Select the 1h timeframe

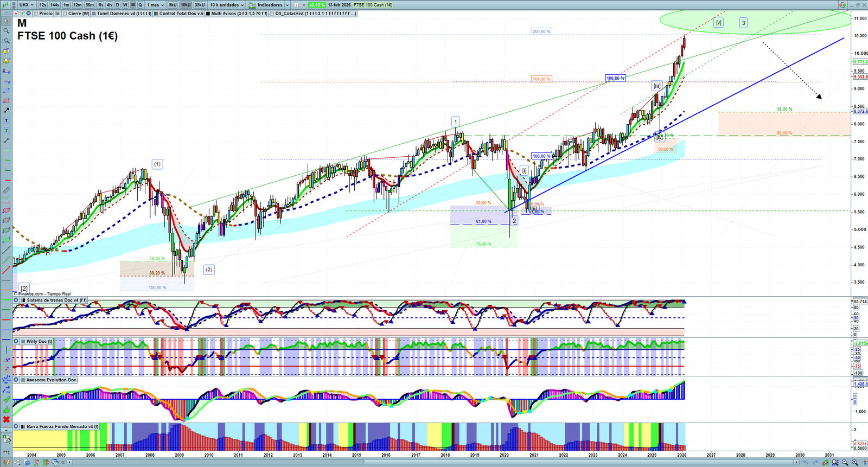[100, 5]
